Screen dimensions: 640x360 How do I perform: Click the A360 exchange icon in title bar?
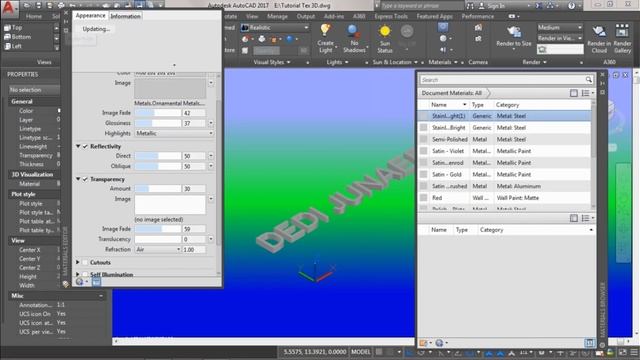pyautogui.click(x=539, y=6)
